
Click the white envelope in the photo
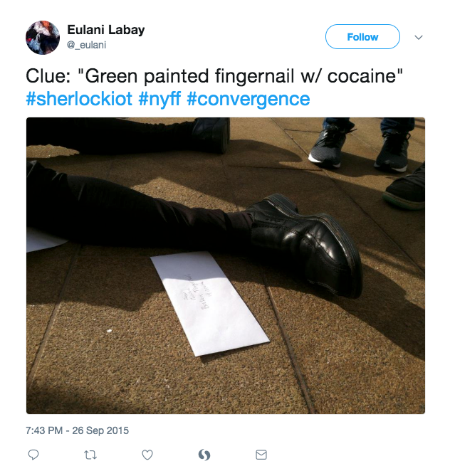[x=209, y=304]
